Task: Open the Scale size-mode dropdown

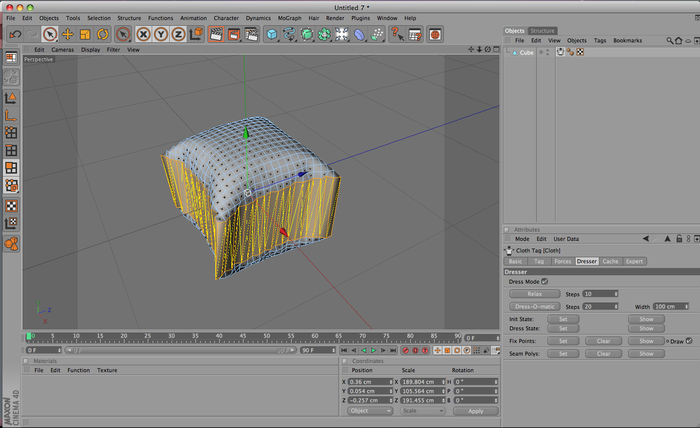Action: coord(422,411)
